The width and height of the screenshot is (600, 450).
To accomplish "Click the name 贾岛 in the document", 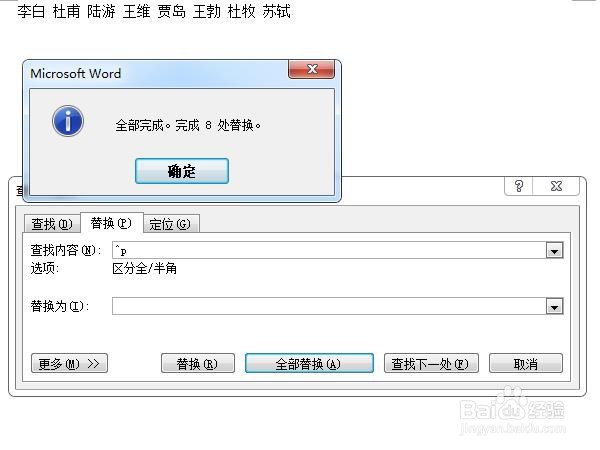I will click(x=171, y=11).
